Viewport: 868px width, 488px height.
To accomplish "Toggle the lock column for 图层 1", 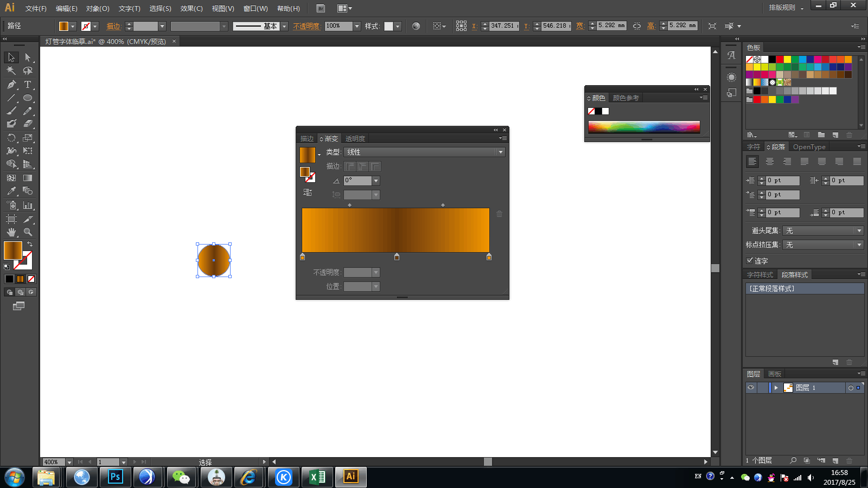I will [x=762, y=388].
